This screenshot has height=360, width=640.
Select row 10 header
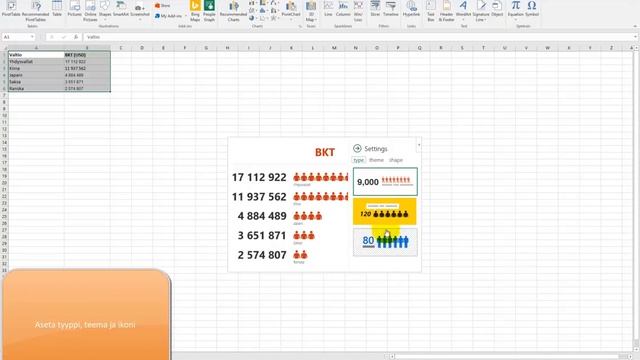[x=4, y=116]
